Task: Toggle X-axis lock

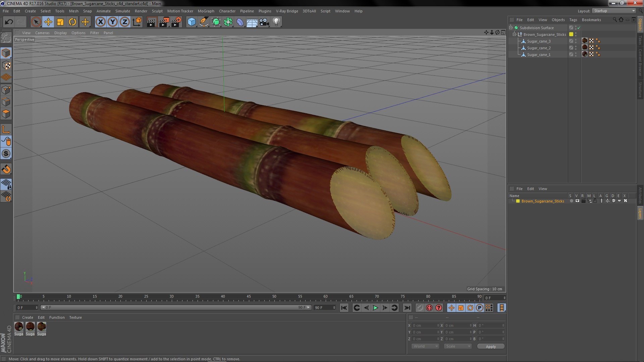Action: tap(100, 22)
